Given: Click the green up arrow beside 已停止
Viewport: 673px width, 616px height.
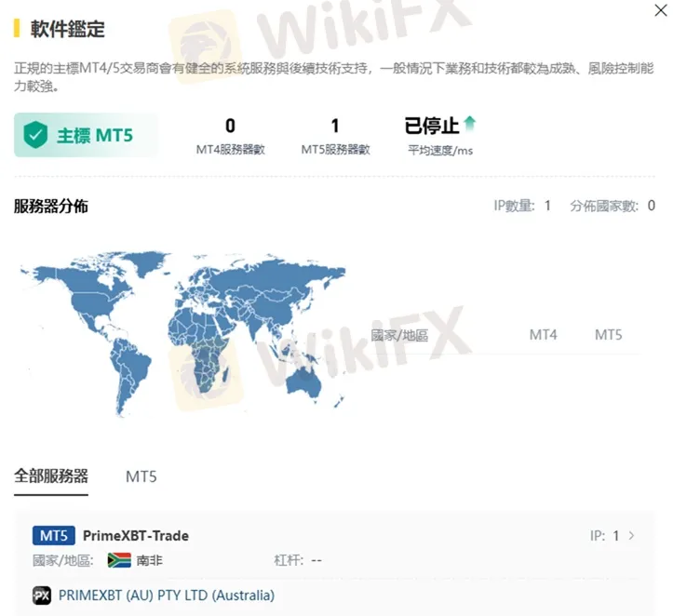Looking at the screenshot, I should pos(470,123).
